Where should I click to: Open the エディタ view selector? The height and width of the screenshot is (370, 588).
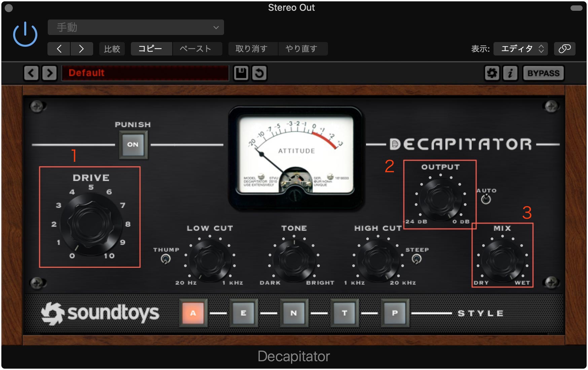click(x=520, y=49)
